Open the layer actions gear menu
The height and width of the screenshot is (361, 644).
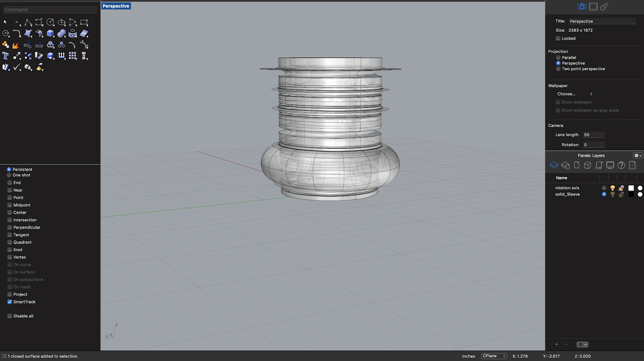582,345
